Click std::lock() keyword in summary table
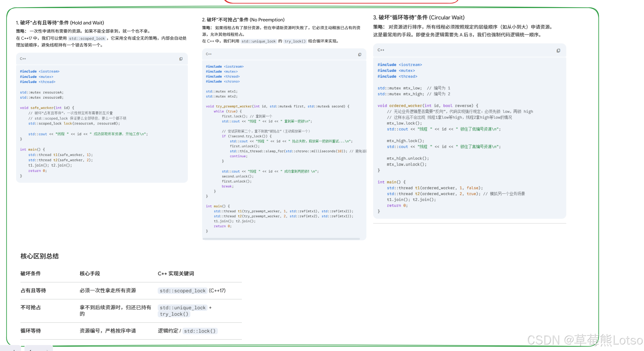This screenshot has width=644, height=351. [x=200, y=331]
